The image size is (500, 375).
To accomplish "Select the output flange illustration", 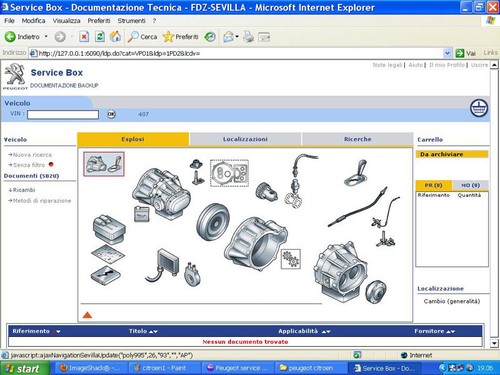I will pos(375,292).
